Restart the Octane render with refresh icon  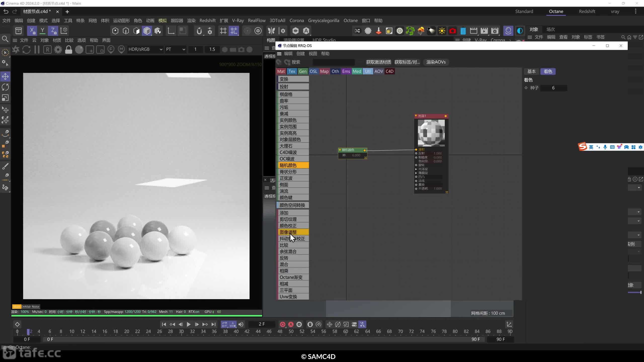[26, 50]
